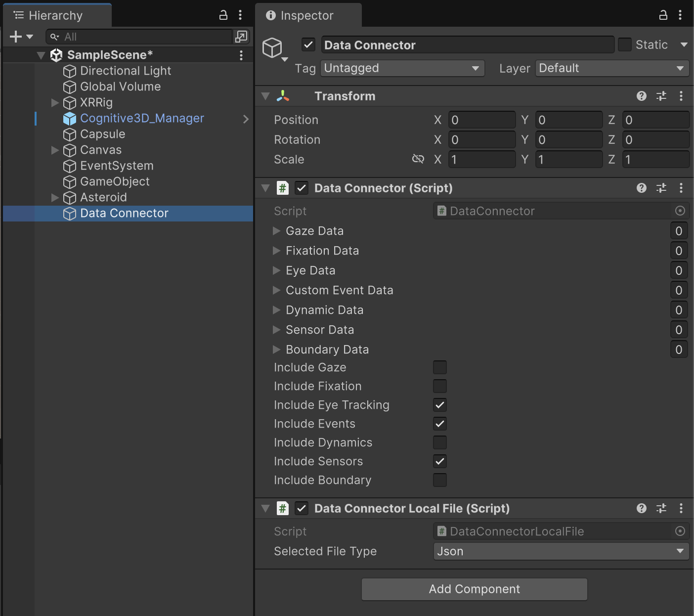Open the Transform component help icon

pos(641,96)
